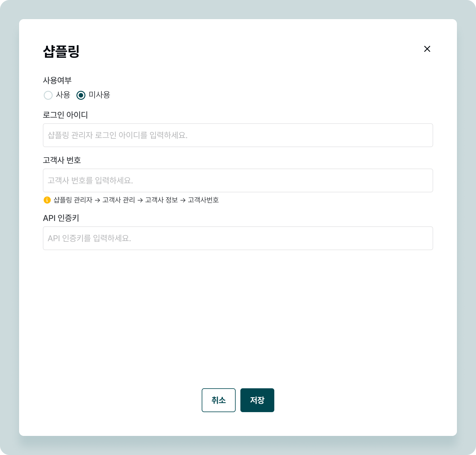The image size is (476, 455).
Task: Click the 미사용 text label beside its radio
Action: pos(99,95)
